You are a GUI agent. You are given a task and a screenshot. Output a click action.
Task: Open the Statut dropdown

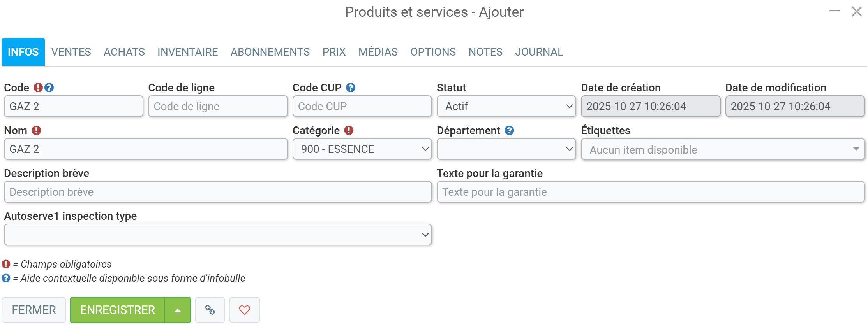(x=506, y=106)
